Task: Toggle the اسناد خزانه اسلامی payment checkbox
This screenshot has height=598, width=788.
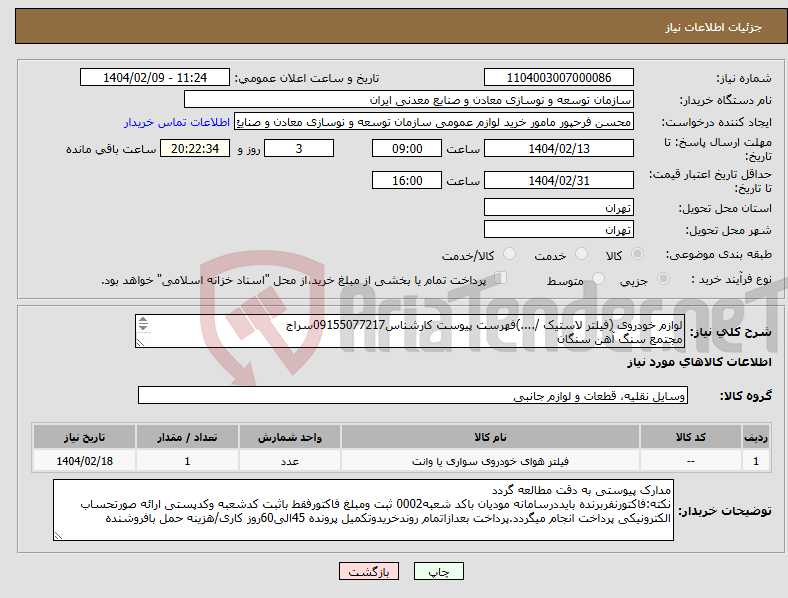Action: pos(500,278)
